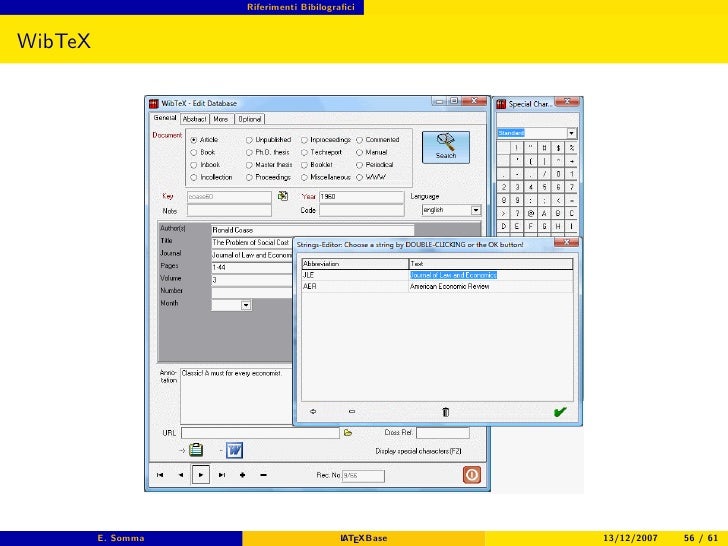Screen dimensions: 728x546
Task: Select the Manual radio button
Action: tap(359, 152)
